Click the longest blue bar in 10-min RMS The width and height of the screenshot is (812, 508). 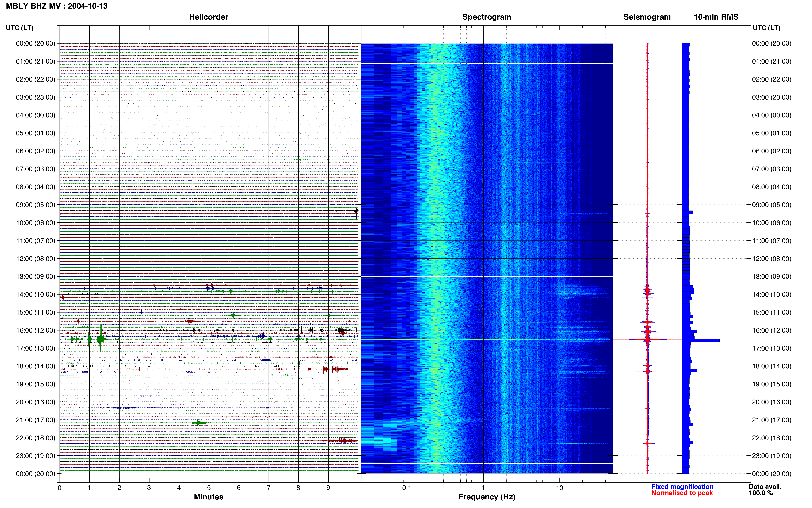tap(701, 341)
